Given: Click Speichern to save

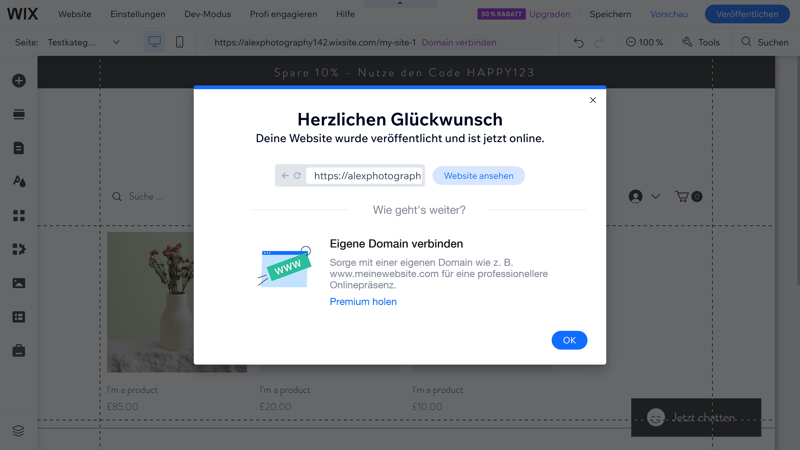Looking at the screenshot, I should tap(610, 14).
